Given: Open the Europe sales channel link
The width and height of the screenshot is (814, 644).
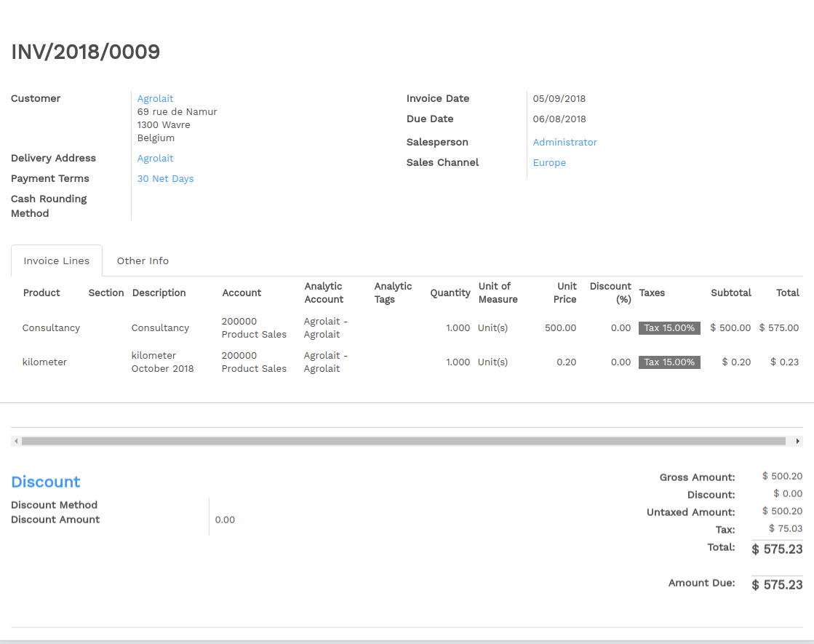Looking at the screenshot, I should pos(549,162).
